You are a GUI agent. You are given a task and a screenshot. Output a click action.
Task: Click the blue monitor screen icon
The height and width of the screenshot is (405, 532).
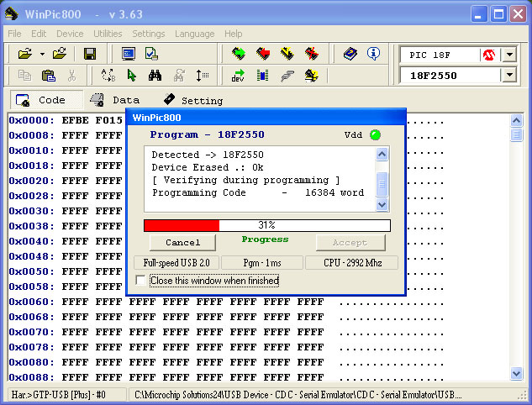click(129, 54)
